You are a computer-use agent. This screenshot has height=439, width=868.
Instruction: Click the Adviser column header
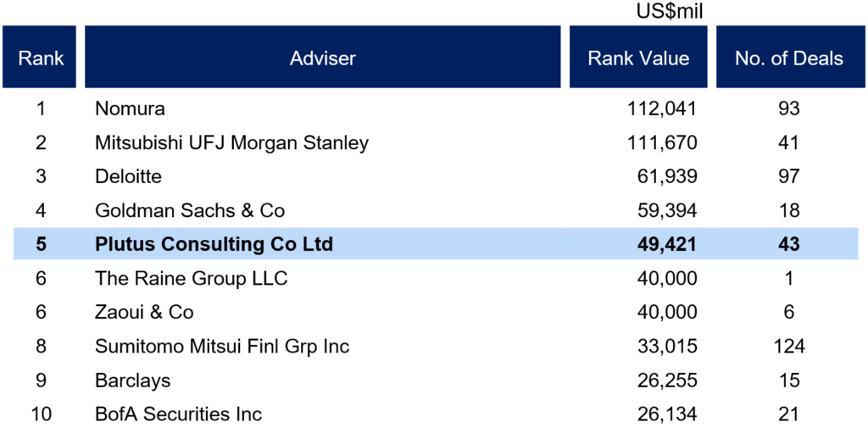[x=323, y=57]
